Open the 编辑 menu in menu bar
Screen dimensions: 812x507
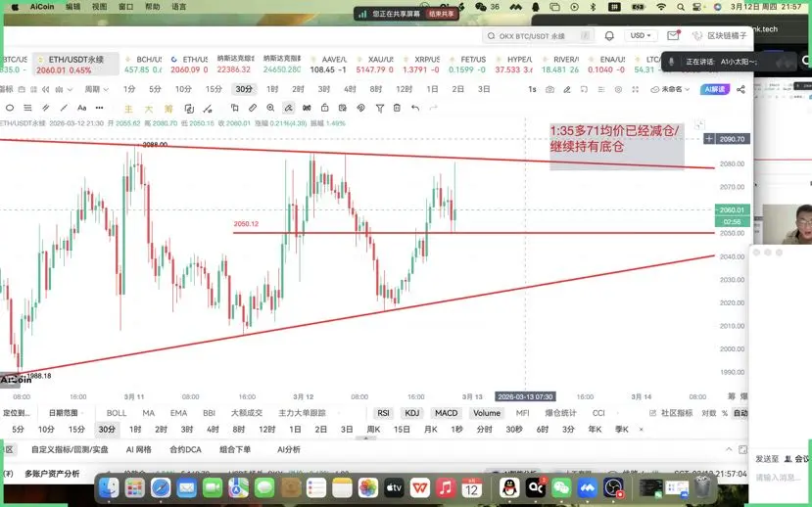73,7
